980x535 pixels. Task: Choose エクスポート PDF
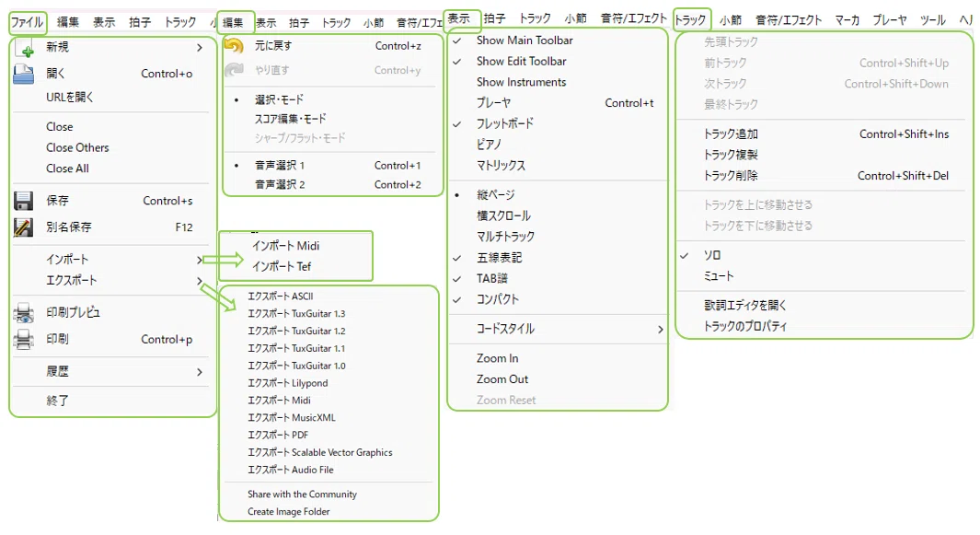tap(278, 436)
